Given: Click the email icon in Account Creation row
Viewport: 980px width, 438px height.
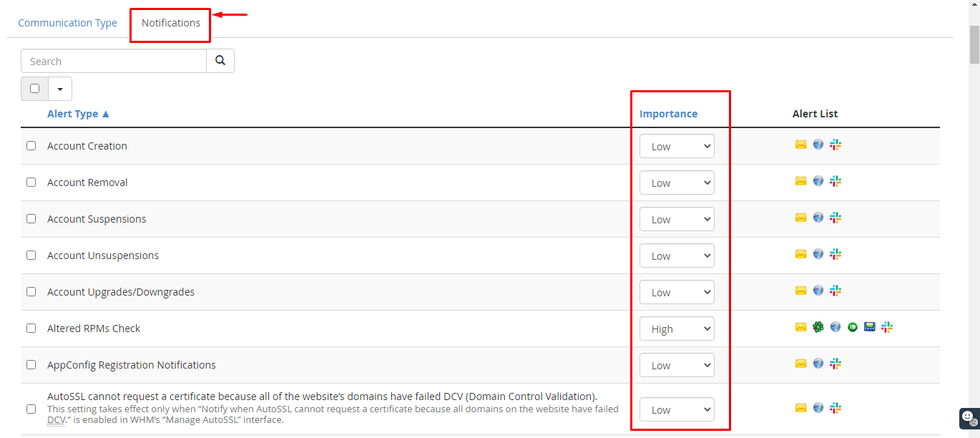Looking at the screenshot, I should click(x=800, y=145).
